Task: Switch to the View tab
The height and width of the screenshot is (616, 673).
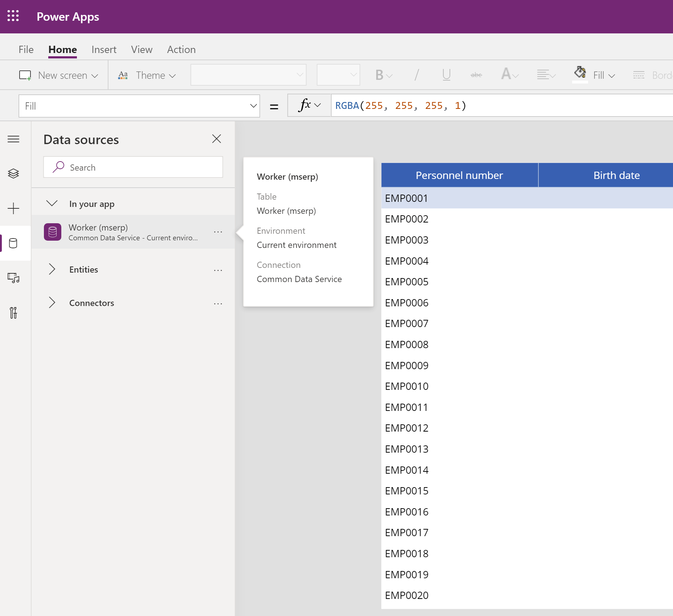Action: [141, 49]
